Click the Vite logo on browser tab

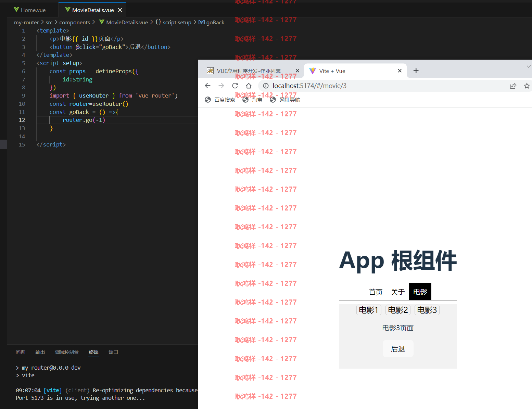tap(312, 71)
